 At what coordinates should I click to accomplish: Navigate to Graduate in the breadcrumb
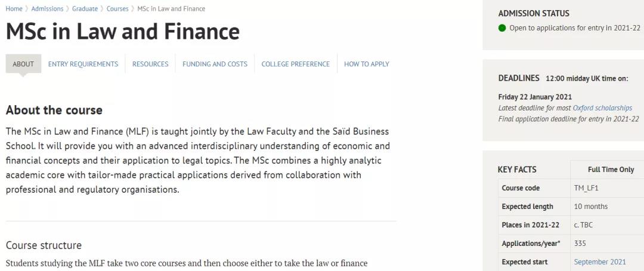85,9
